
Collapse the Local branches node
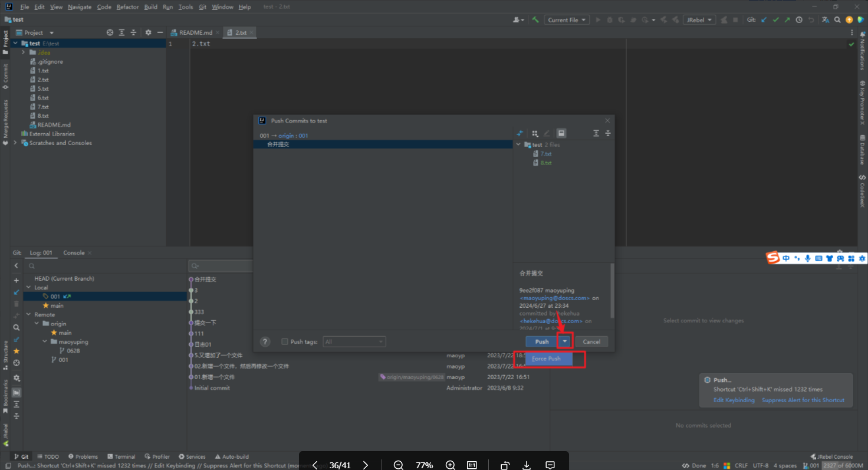(28, 288)
